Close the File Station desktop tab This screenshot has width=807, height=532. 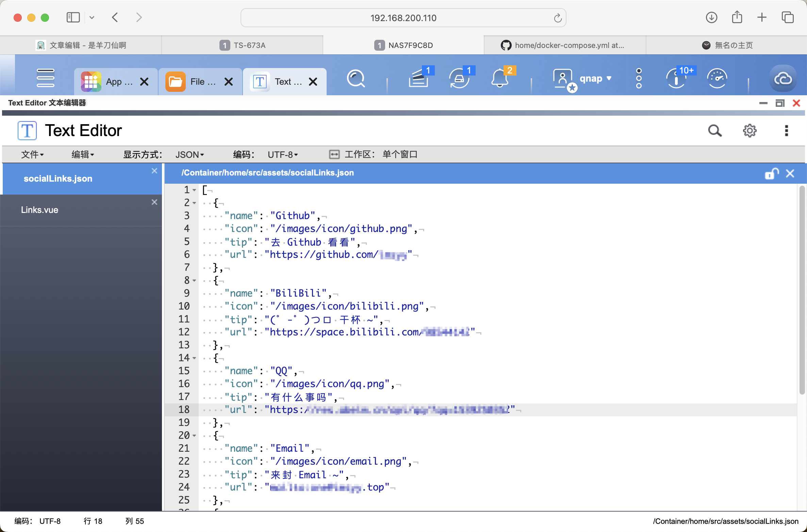tap(229, 82)
